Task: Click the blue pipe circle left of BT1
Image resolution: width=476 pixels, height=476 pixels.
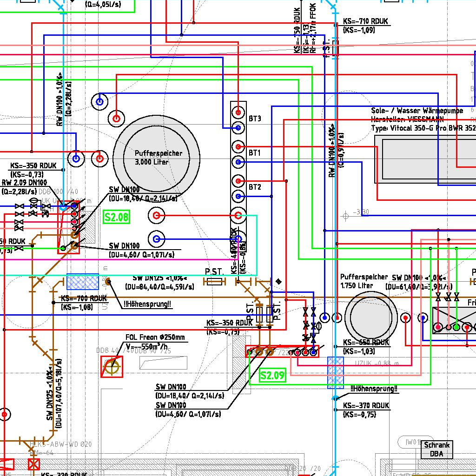Action: coord(238,162)
